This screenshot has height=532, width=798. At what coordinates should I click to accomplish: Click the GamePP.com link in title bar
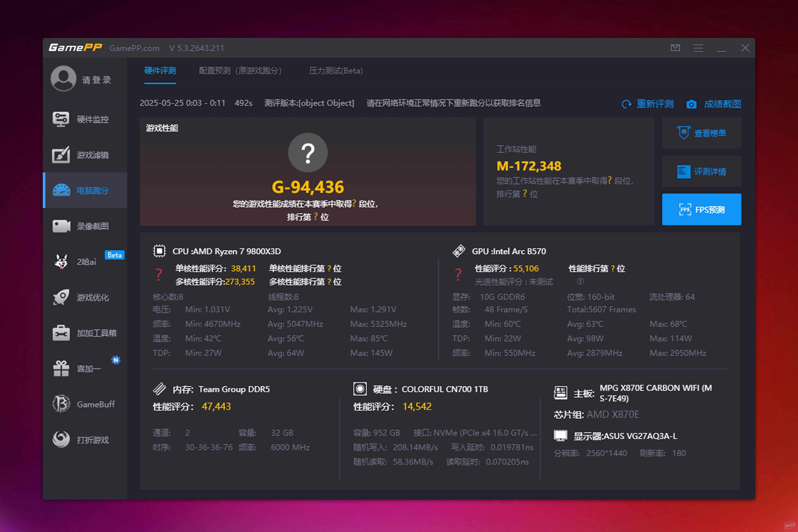134,48
